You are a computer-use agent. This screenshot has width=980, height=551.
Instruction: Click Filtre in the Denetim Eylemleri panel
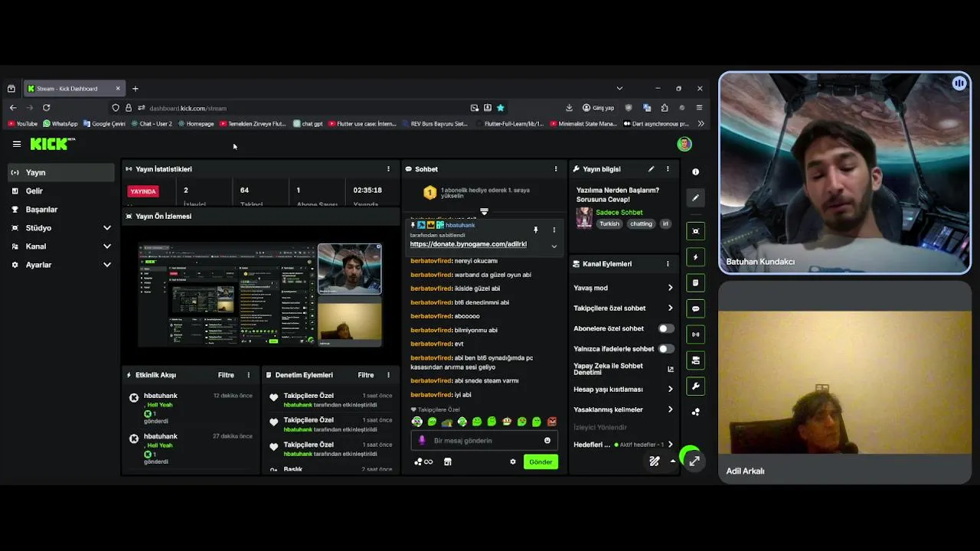(x=366, y=375)
